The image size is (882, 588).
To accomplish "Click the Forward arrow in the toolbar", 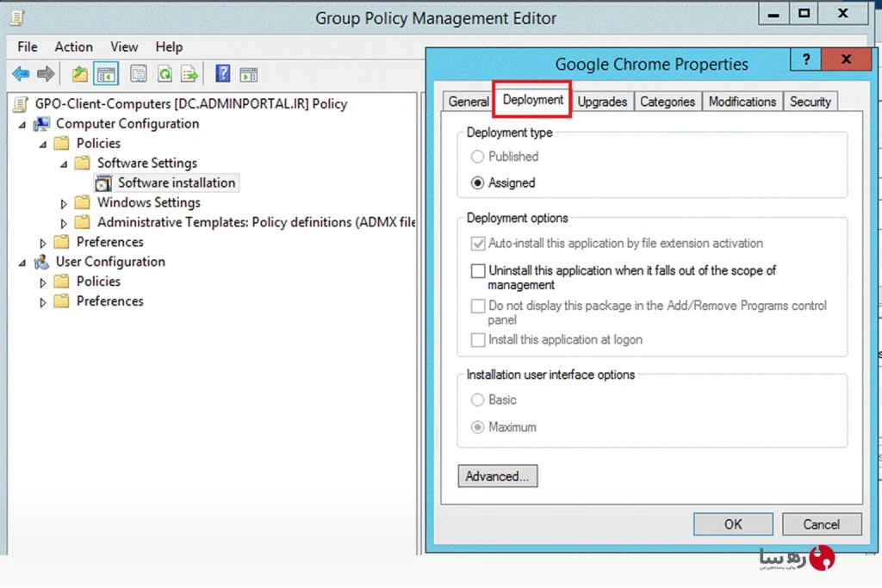I will point(46,74).
